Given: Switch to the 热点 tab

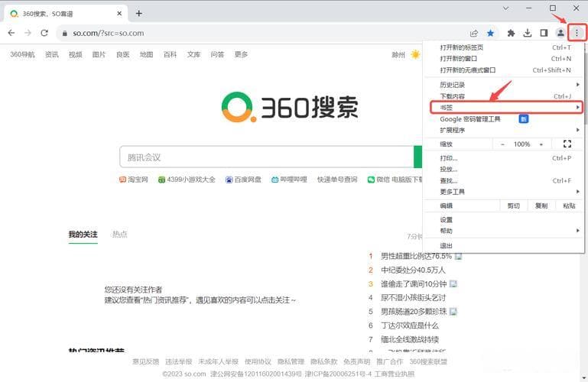Looking at the screenshot, I should [x=119, y=235].
